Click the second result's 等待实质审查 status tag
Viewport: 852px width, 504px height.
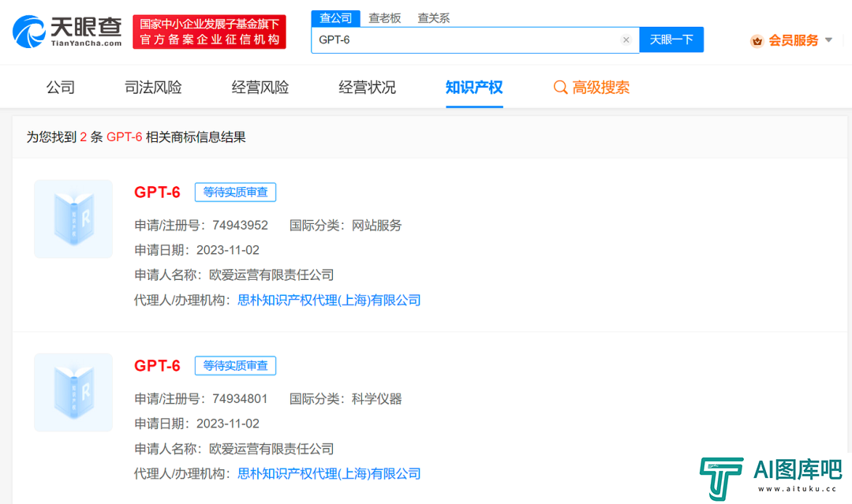[x=235, y=365]
